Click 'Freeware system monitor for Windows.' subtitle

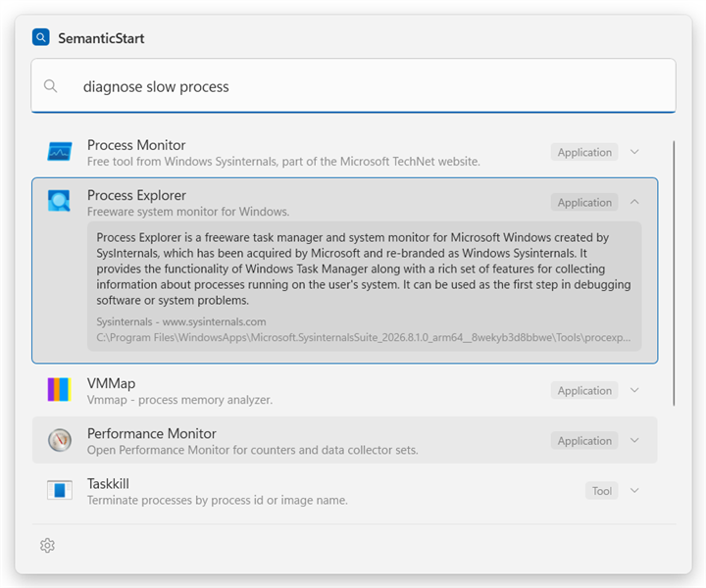pos(188,212)
